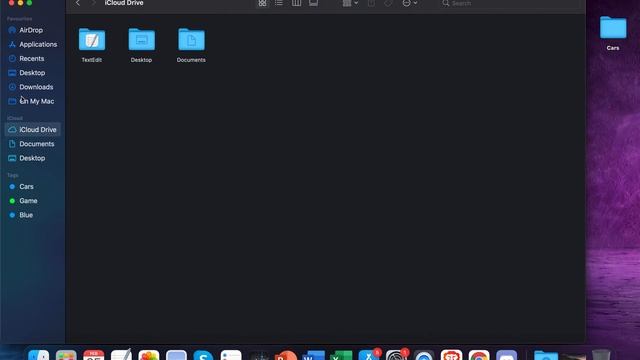Open Documents under the iCloud section
This screenshot has height=360, width=640.
point(36,144)
